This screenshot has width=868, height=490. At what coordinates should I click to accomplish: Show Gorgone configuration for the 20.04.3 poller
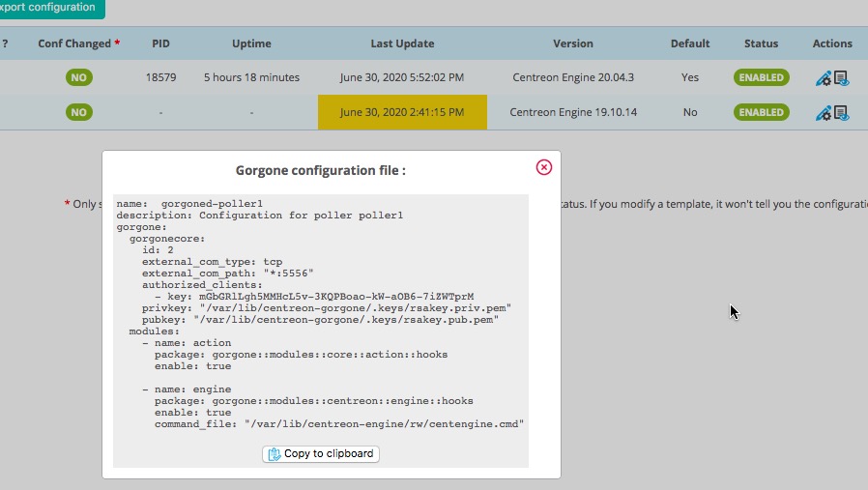[x=841, y=78]
